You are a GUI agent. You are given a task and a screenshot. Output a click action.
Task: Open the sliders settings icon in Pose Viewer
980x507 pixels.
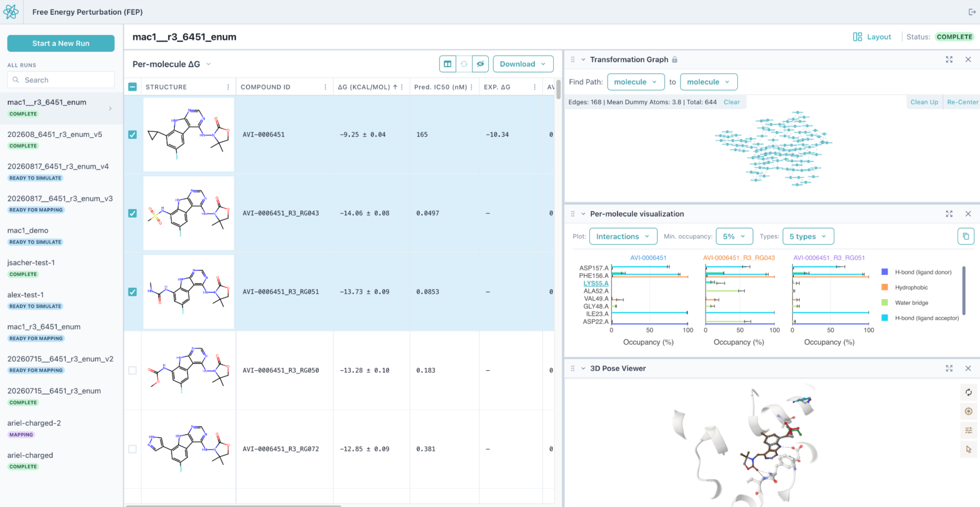pos(969,430)
